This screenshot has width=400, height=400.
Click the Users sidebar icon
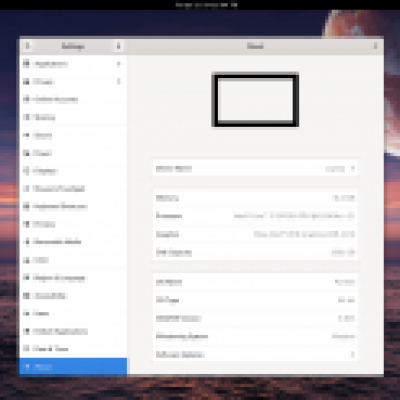pos(26,313)
